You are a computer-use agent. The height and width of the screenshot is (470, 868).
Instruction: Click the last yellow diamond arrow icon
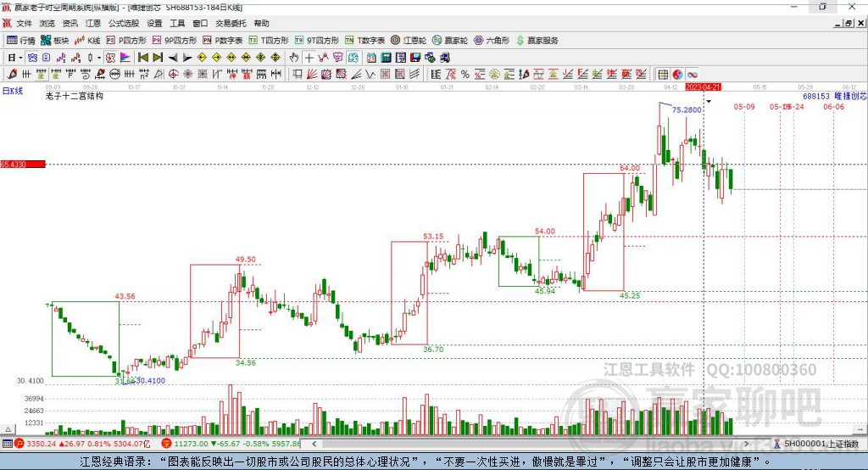pyautogui.click(x=275, y=58)
